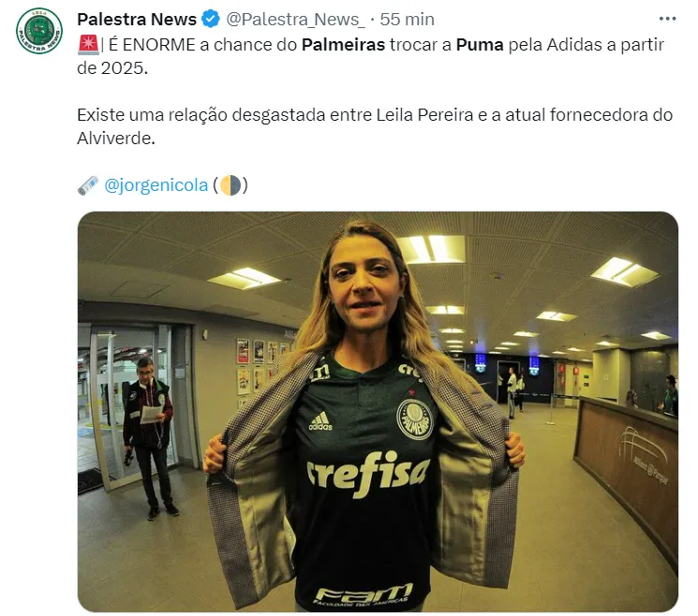This screenshot has height=616, width=698.
Task: Open the @Palestra_News_ handle
Action: 295,19
